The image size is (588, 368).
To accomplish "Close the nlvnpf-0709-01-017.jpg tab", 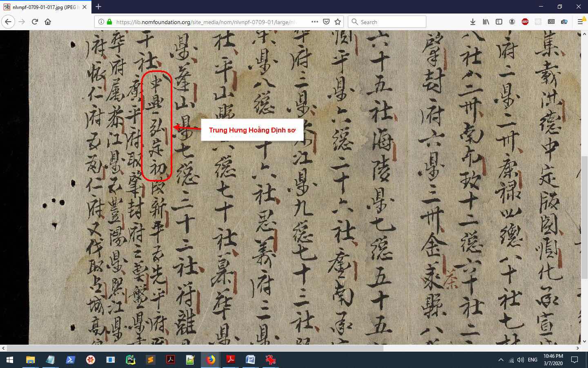I will tap(85, 7).
